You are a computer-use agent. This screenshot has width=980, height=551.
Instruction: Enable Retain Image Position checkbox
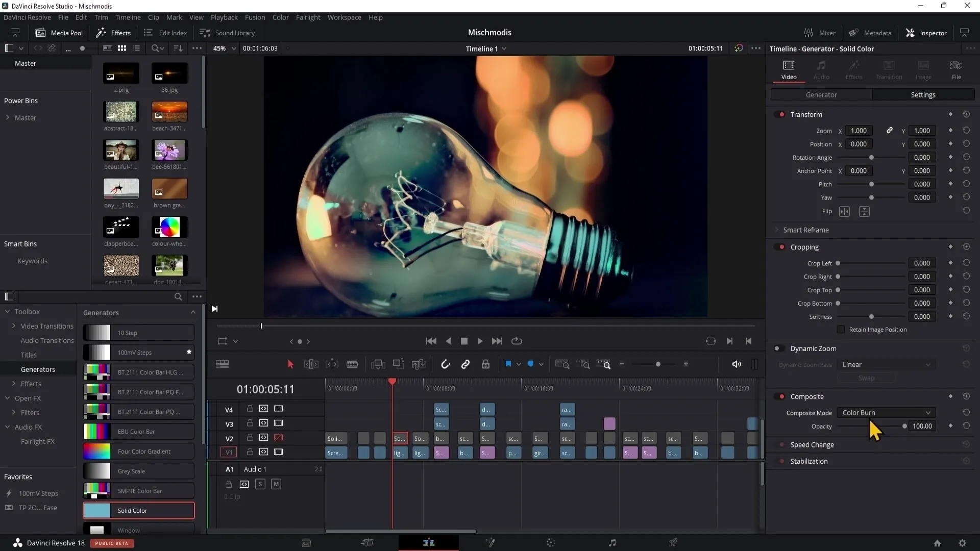coord(841,330)
